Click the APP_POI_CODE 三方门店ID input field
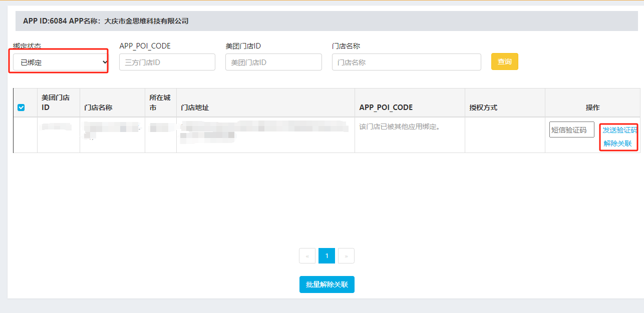 click(167, 62)
